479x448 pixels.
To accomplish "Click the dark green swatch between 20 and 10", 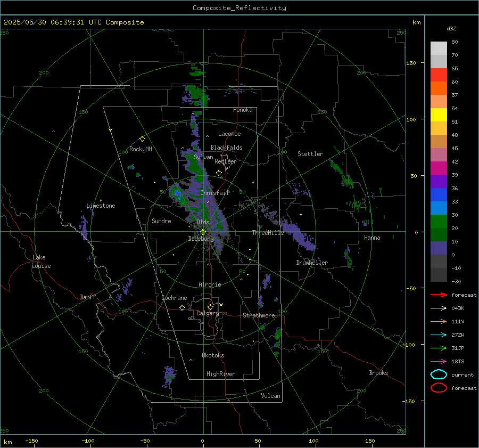I will click(439, 235).
